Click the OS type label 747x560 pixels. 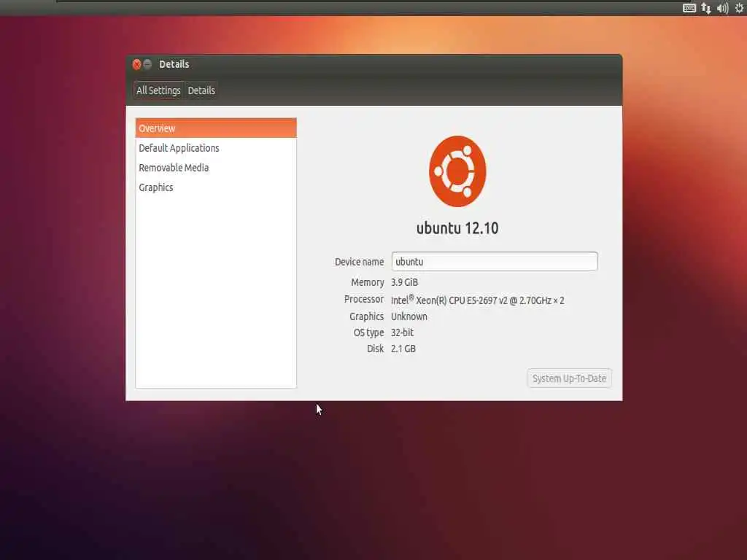[x=368, y=332]
